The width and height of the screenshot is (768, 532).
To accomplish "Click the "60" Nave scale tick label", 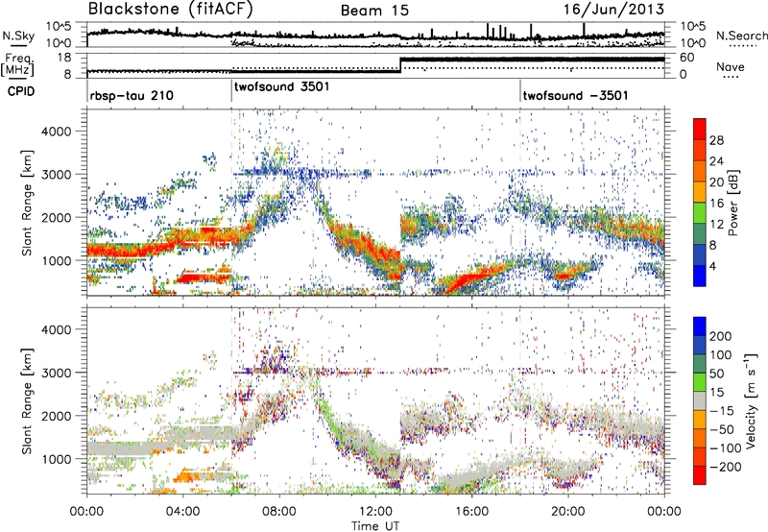I will tap(686, 58).
